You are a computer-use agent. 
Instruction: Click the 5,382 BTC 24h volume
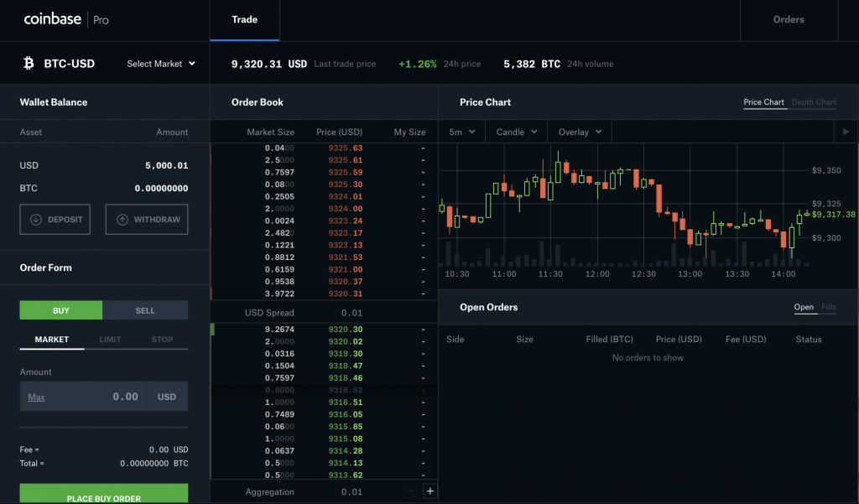532,64
